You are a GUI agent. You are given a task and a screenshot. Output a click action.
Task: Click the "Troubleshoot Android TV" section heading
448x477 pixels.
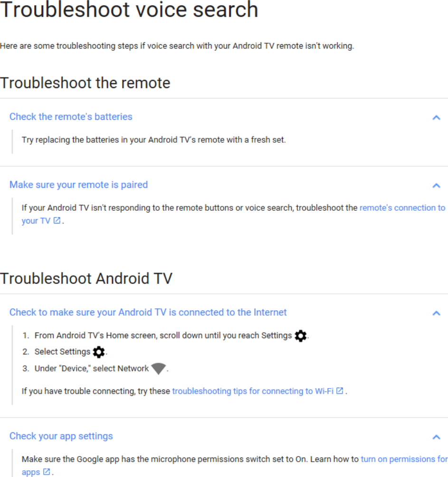[86, 279]
